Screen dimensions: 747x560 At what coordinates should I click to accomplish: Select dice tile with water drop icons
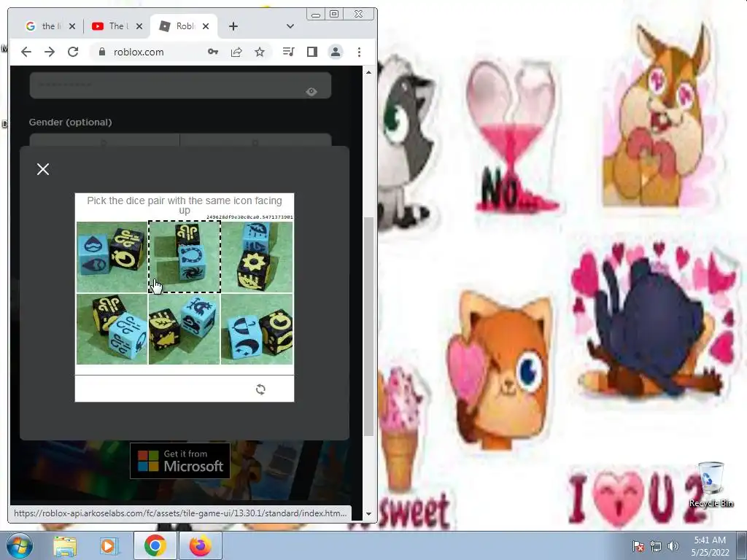point(112,257)
